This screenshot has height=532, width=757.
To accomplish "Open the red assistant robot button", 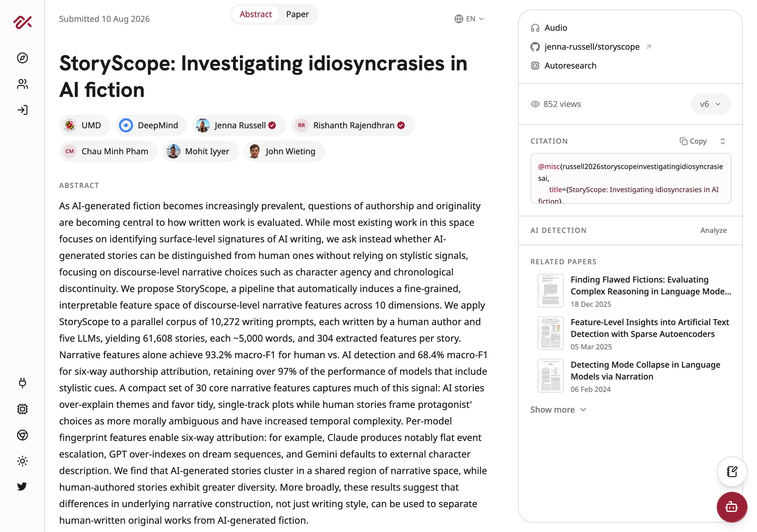I will pyautogui.click(x=732, y=507).
